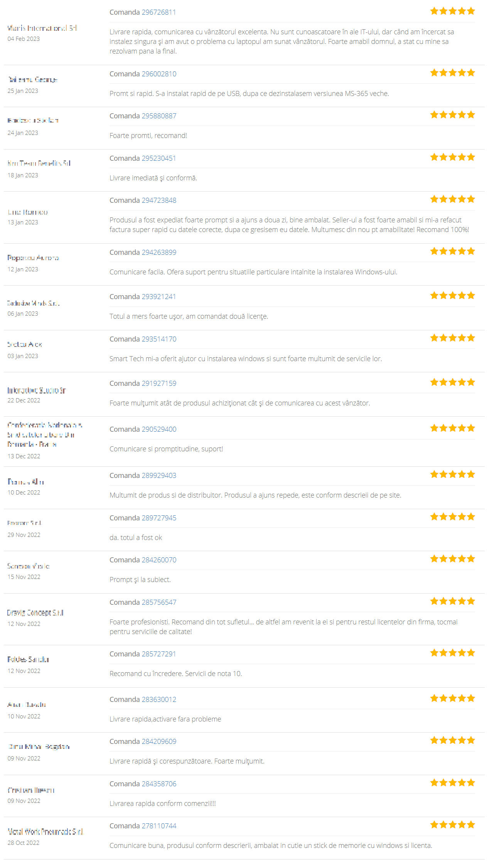
Task: Click the star icons next to Comanda 294723848
Action: [x=453, y=199]
